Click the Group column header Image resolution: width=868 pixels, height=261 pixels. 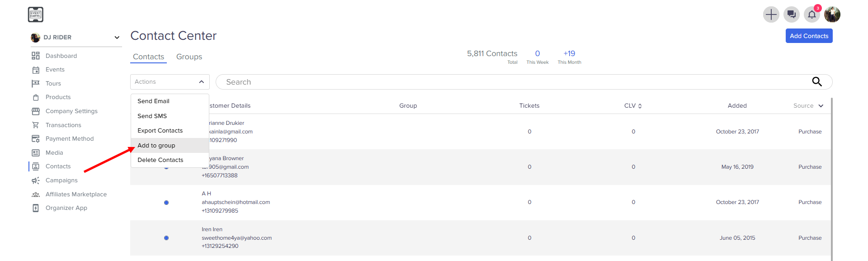(408, 106)
